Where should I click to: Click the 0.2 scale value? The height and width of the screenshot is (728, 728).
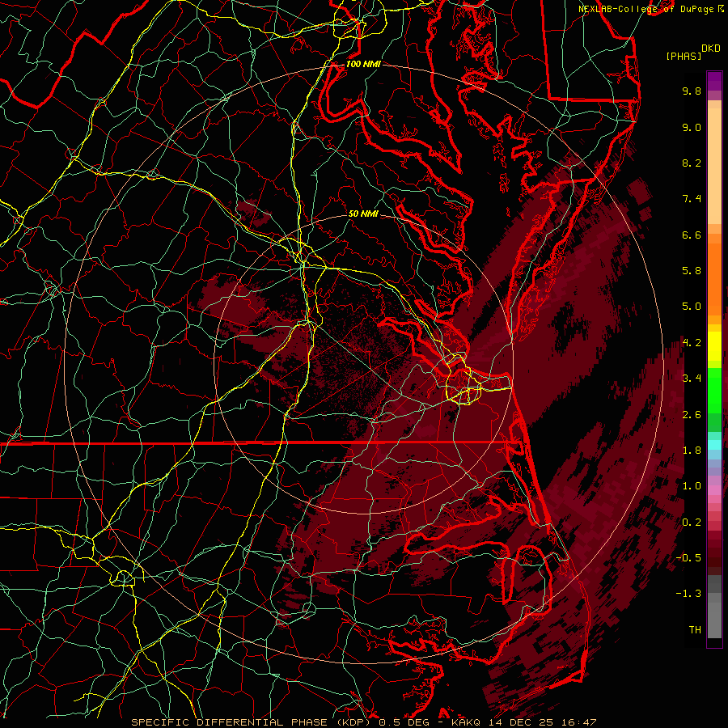(692, 523)
